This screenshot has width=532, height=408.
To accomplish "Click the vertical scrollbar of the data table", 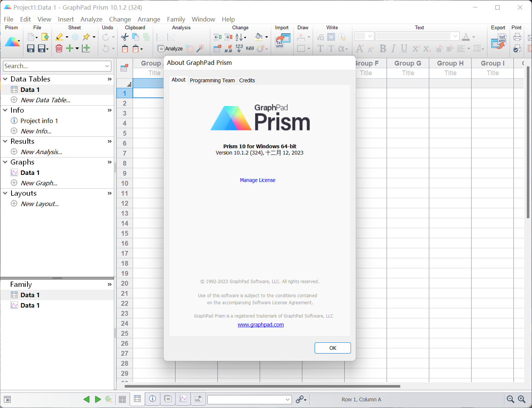I will point(528,142).
